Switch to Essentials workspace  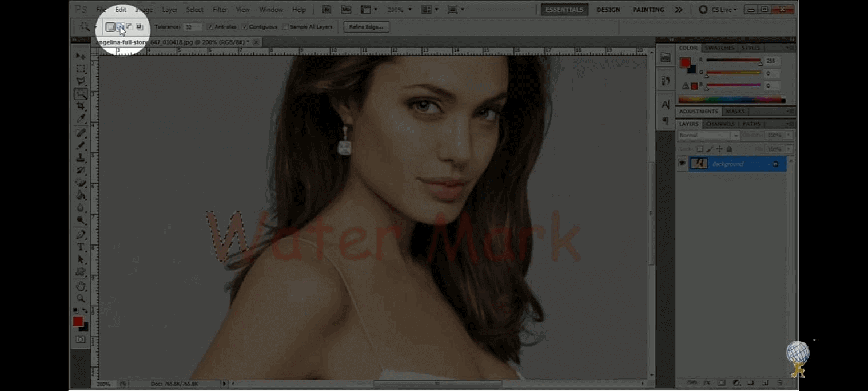tap(564, 10)
